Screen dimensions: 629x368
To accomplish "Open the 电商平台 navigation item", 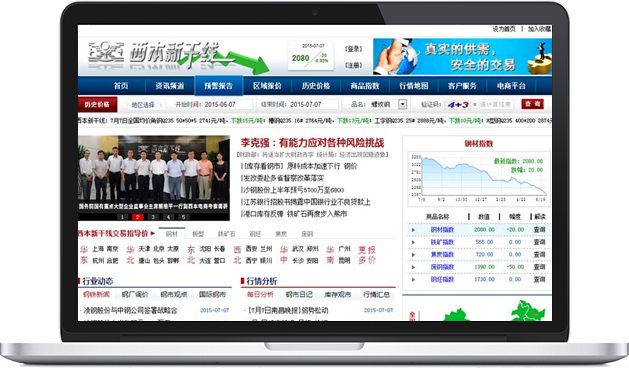I will pos(511,86).
